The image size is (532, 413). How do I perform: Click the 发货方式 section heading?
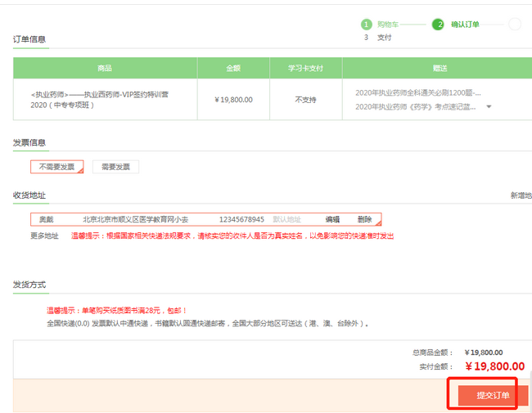tap(29, 285)
